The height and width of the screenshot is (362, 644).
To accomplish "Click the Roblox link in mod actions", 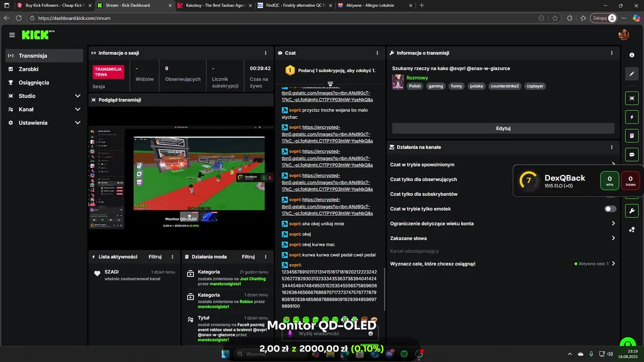I will (246, 301).
